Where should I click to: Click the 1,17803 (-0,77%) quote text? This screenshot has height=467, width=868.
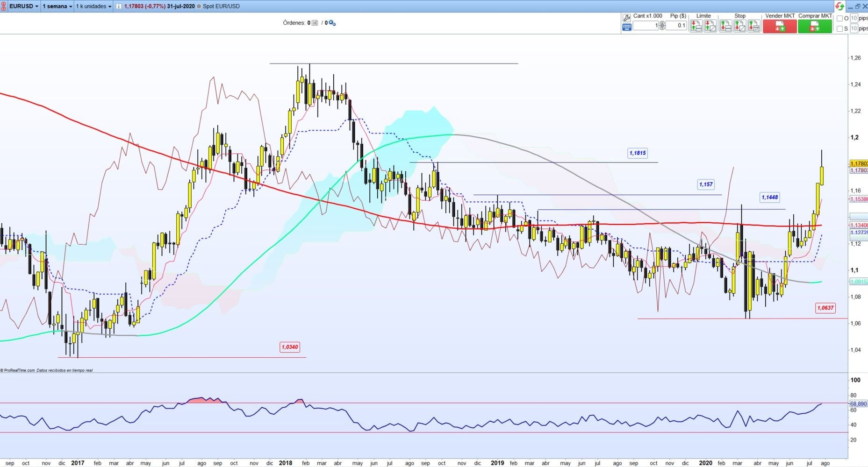click(x=145, y=6)
